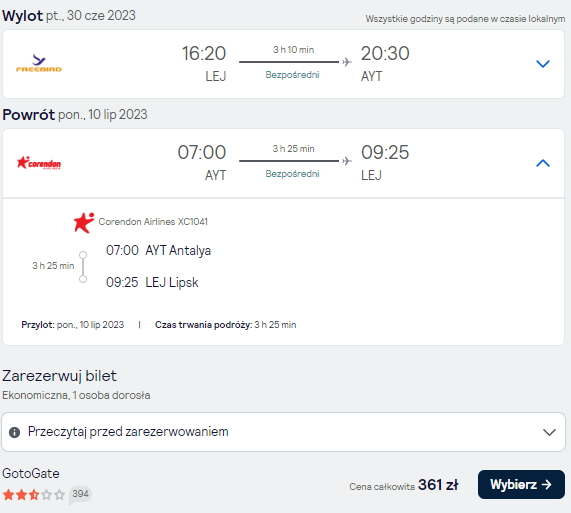Screen dimensions: 571x513
Task: Click the LEJ Lipsk arrival row
Action: tap(152, 283)
